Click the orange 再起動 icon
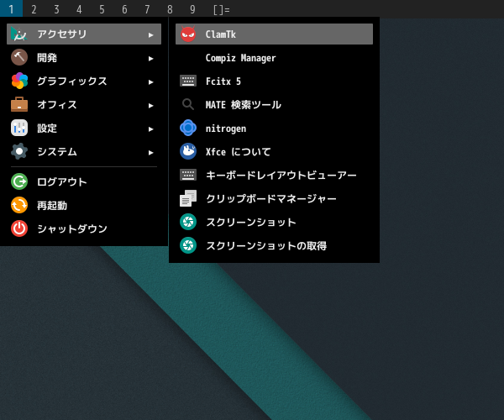504x420 pixels. click(19, 205)
